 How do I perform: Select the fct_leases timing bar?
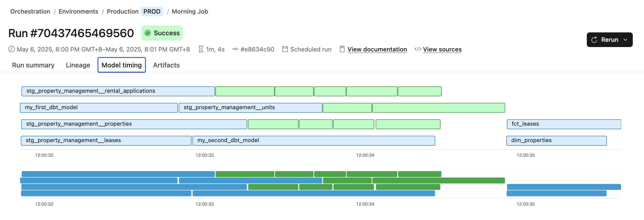(x=564, y=124)
